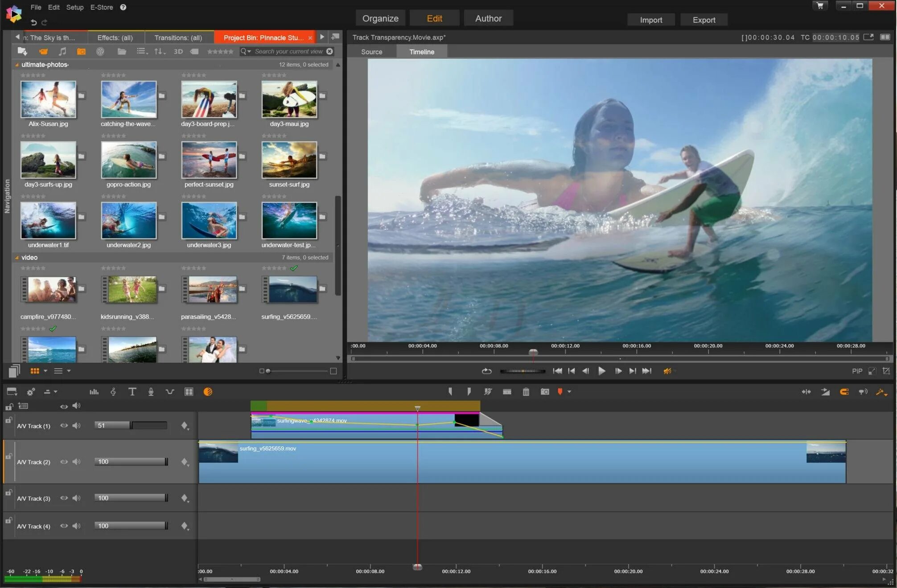
Task: Toggle eye visibility icon on A/V Track 1
Action: click(x=63, y=426)
